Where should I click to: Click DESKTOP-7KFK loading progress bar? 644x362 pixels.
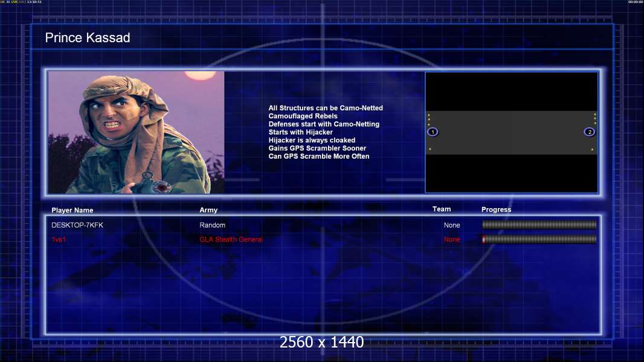click(539, 224)
